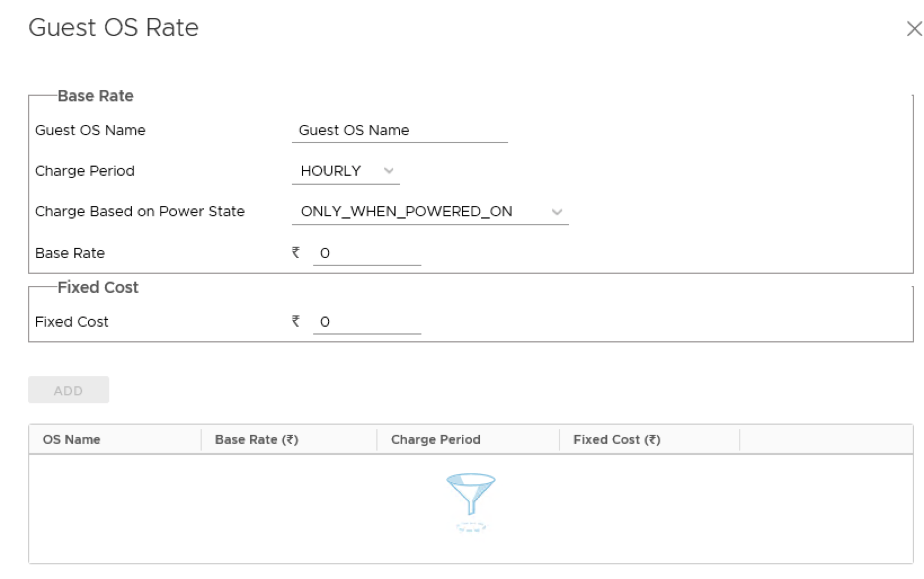The height and width of the screenshot is (579, 924).
Task: Open the ONLY_WHEN_POWERED_ON power state dropdown
Action: [x=430, y=212]
